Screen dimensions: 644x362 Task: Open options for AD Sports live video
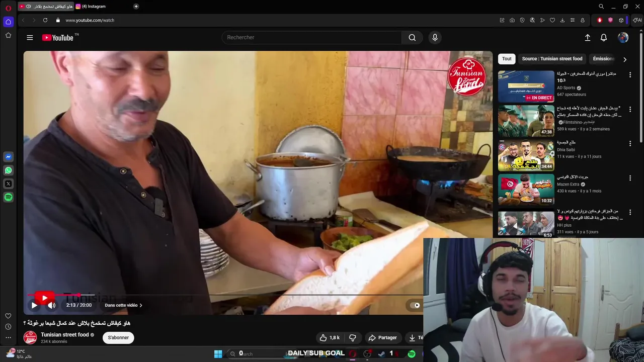[630, 75]
